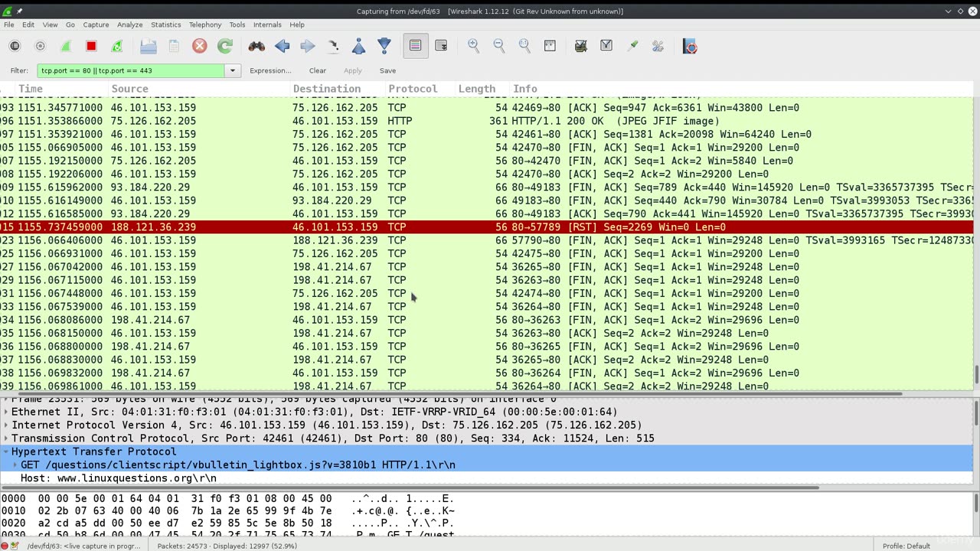This screenshot has width=980, height=551.
Task: Toggle auto scroll during live capture
Action: tap(441, 46)
